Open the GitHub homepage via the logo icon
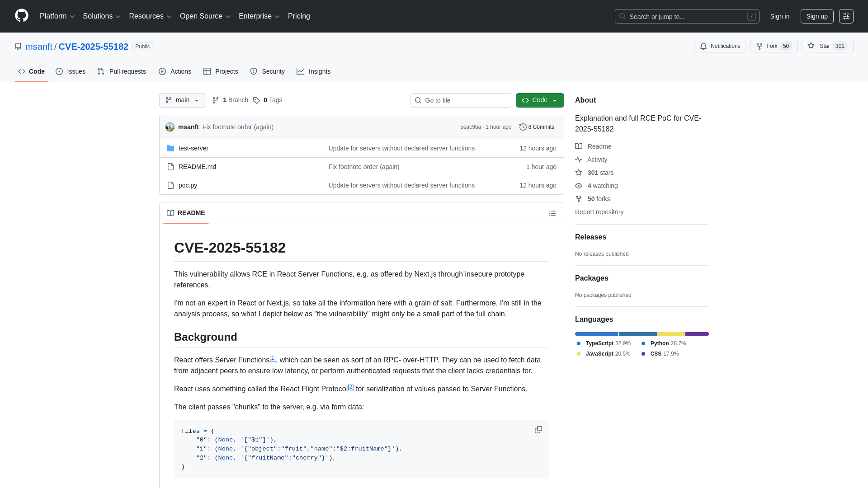Screen dimensions: 868x488 [21, 16]
